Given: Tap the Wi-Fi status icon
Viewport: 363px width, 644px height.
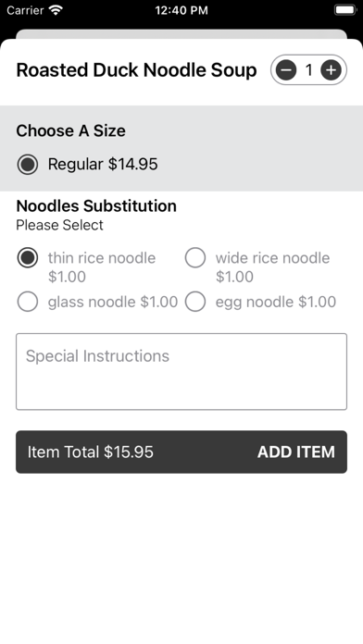Looking at the screenshot, I should 55,10.
